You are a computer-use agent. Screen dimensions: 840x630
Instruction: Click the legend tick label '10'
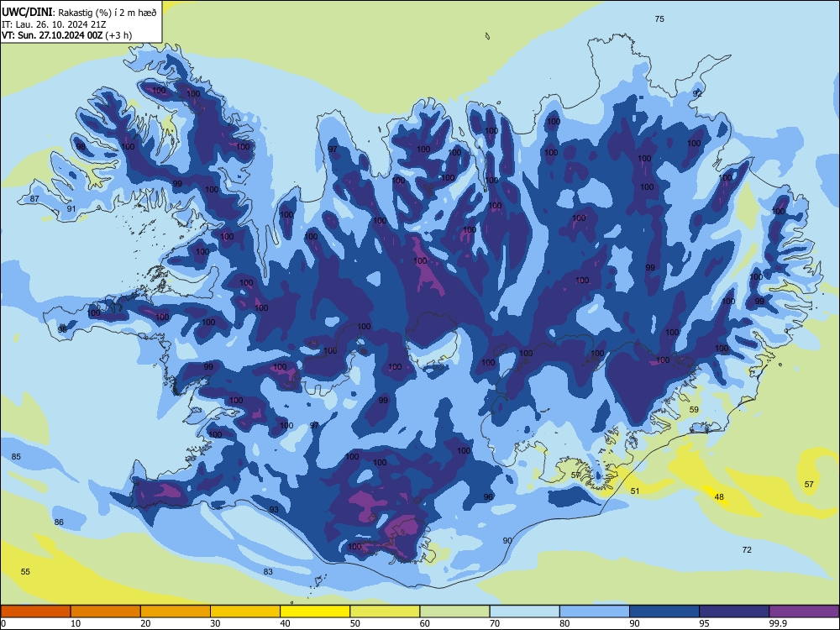(76, 623)
